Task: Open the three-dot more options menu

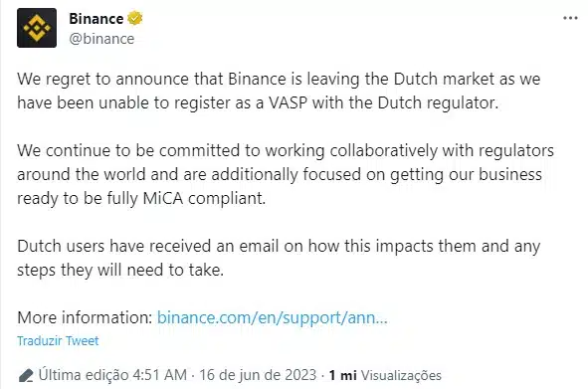Action: (570, 18)
